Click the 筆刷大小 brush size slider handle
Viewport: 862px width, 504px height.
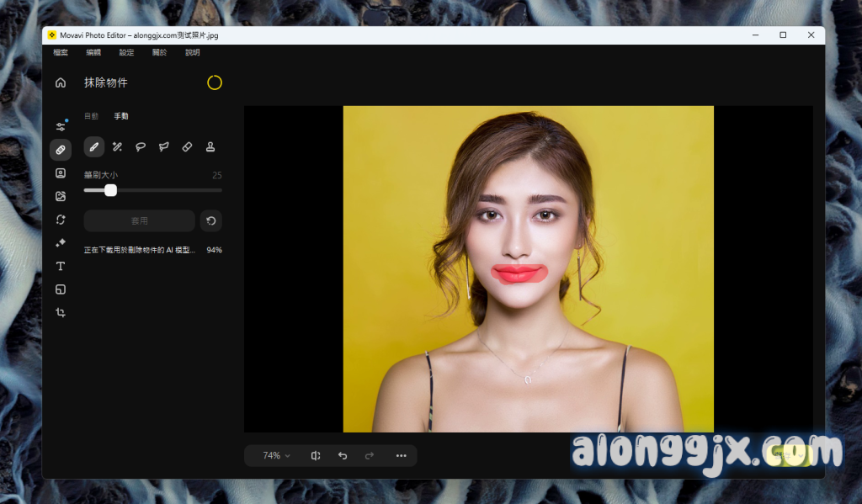(x=110, y=190)
